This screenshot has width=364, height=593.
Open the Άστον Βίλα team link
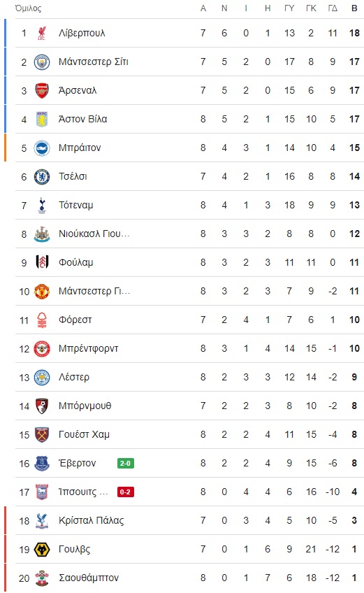click(x=82, y=119)
